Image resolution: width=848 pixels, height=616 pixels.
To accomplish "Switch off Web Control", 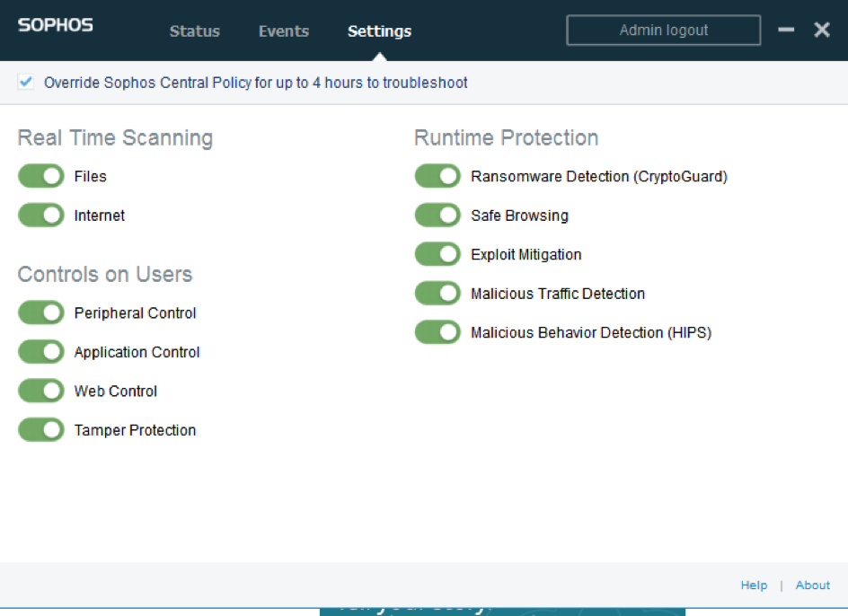I will (x=41, y=392).
